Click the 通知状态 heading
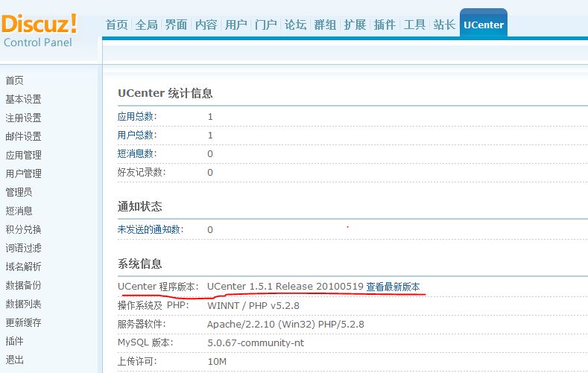 coord(140,207)
